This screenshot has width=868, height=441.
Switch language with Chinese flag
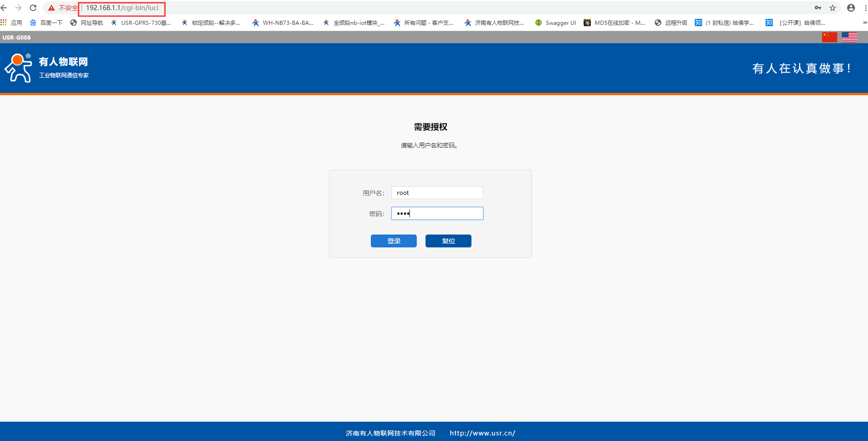pos(829,37)
